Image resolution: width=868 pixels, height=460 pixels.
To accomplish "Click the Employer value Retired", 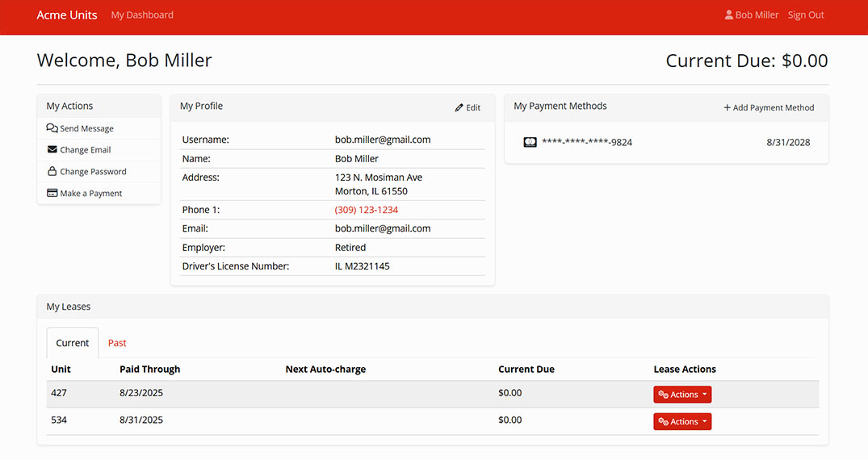I will (350, 248).
